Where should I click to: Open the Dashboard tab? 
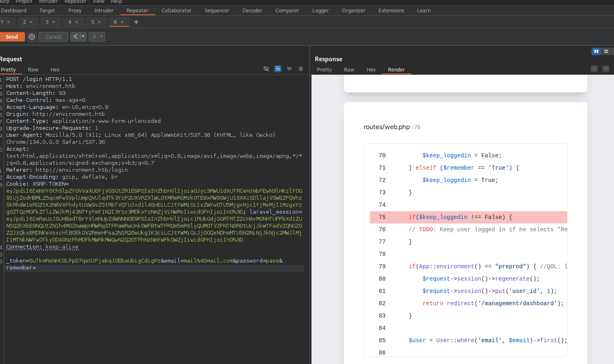click(14, 11)
